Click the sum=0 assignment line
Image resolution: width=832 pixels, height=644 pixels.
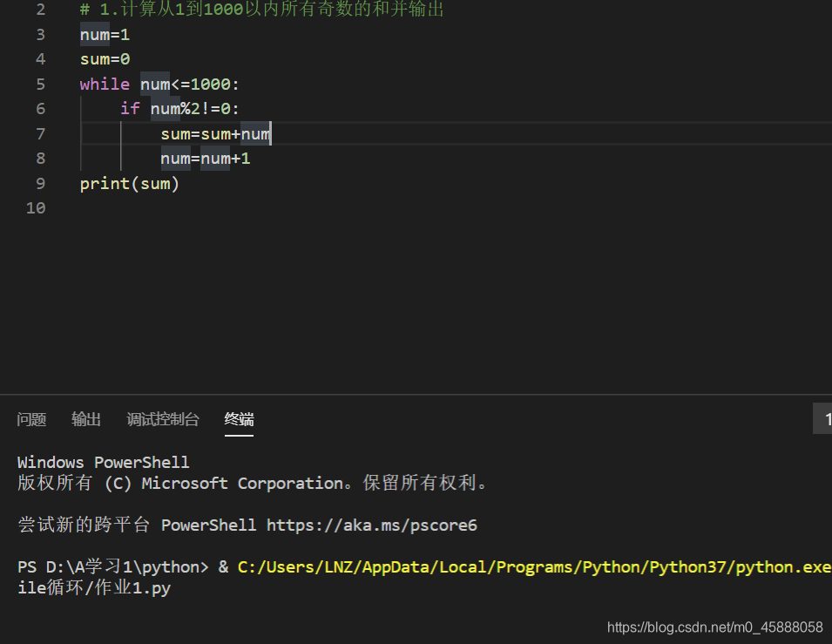[105, 59]
